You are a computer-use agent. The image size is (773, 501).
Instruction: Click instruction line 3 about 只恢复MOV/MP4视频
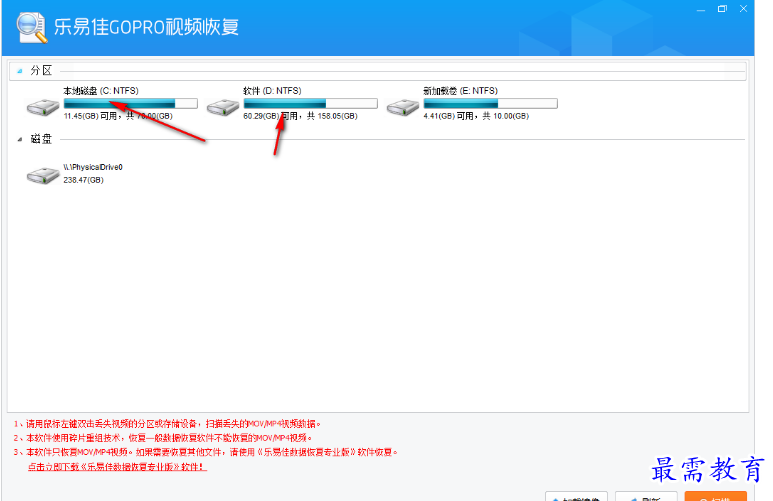206,452
